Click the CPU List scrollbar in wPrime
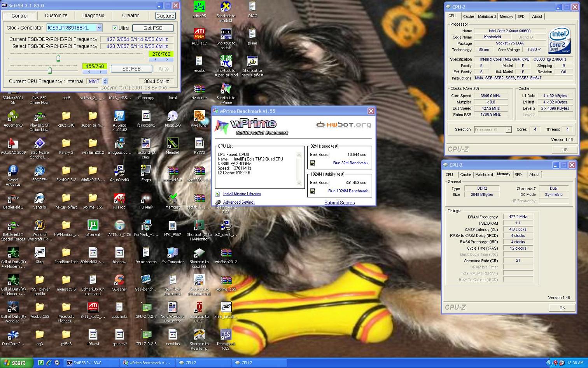588x368 pixels. tap(299, 169)
